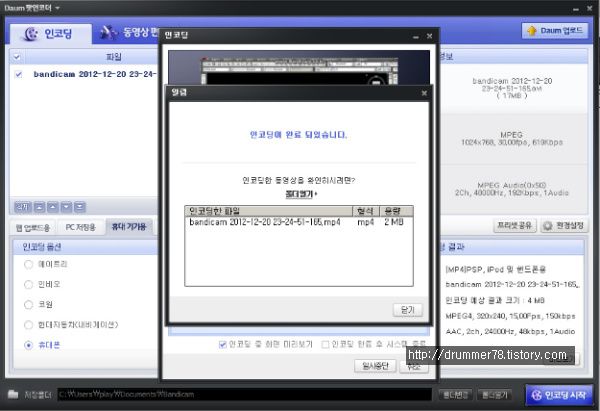
Task: Click the 폴더변경 button at bottom bar
Action: (455, 395)
